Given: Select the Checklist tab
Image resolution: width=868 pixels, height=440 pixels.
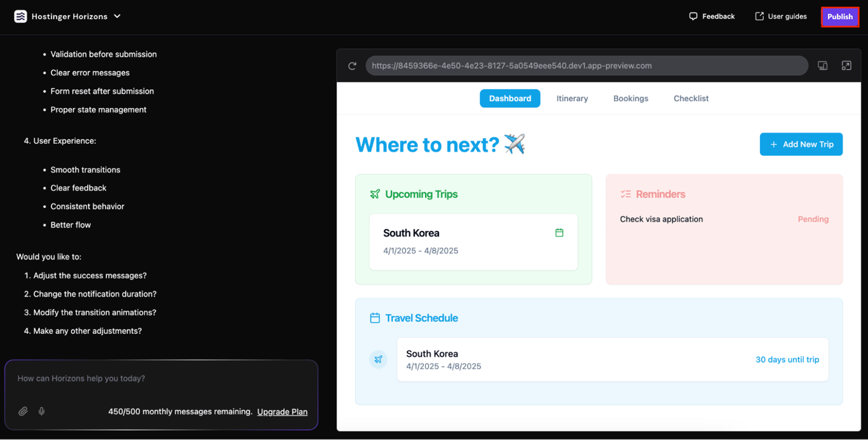Looking at the screenshot, I should point(691,98).
